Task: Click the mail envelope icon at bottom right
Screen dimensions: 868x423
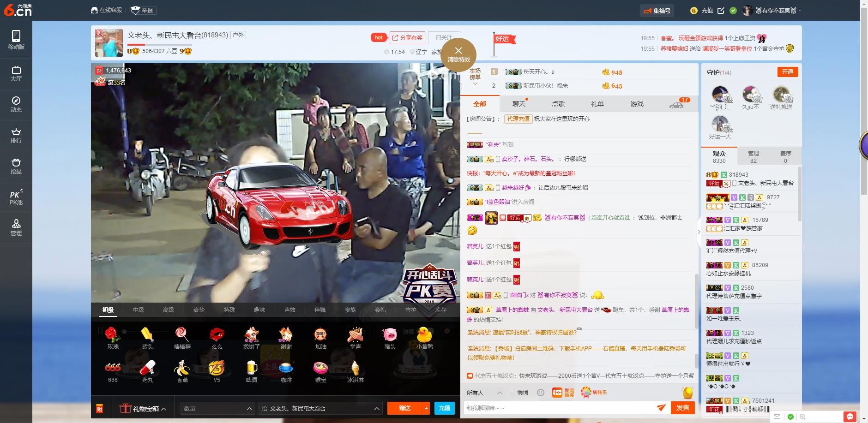Action: coord(777,417)
